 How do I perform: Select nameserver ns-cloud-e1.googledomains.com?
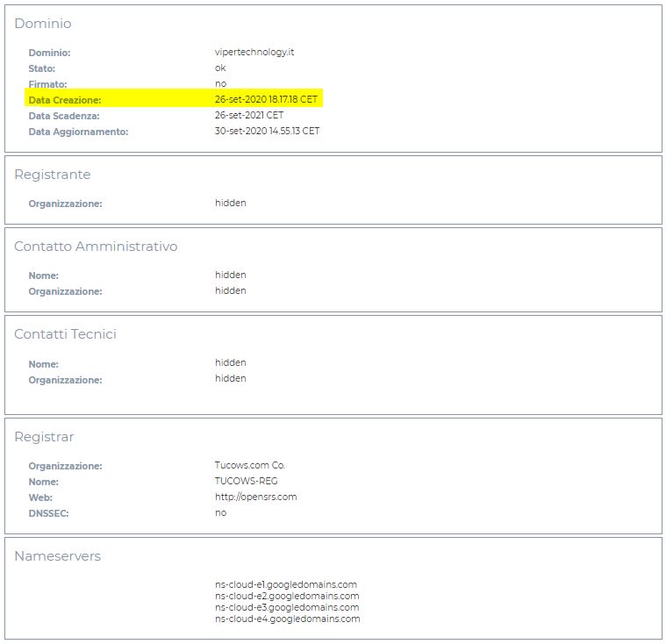click(285, 584)
